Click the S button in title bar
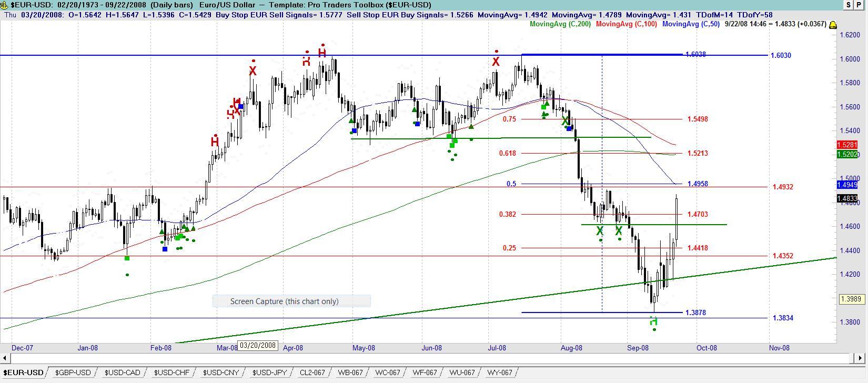The width and height of the screenshot is (868, 383). point(849,5)
